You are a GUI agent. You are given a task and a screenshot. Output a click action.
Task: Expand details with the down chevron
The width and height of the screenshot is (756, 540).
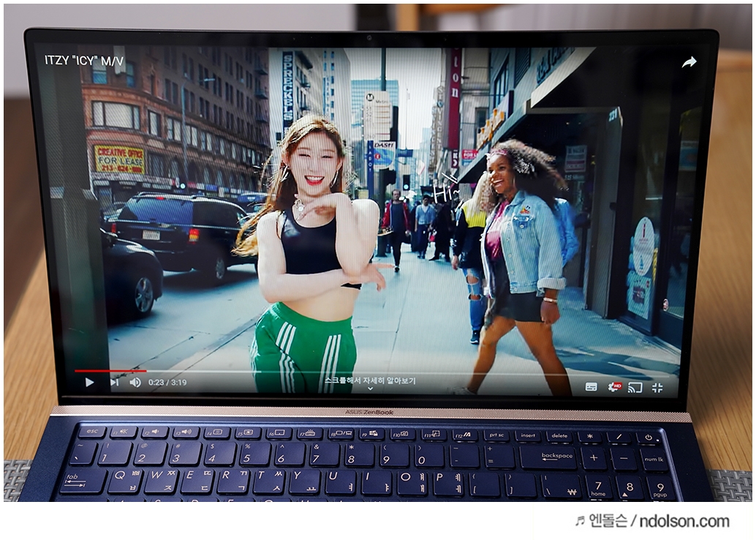[370, 389]
